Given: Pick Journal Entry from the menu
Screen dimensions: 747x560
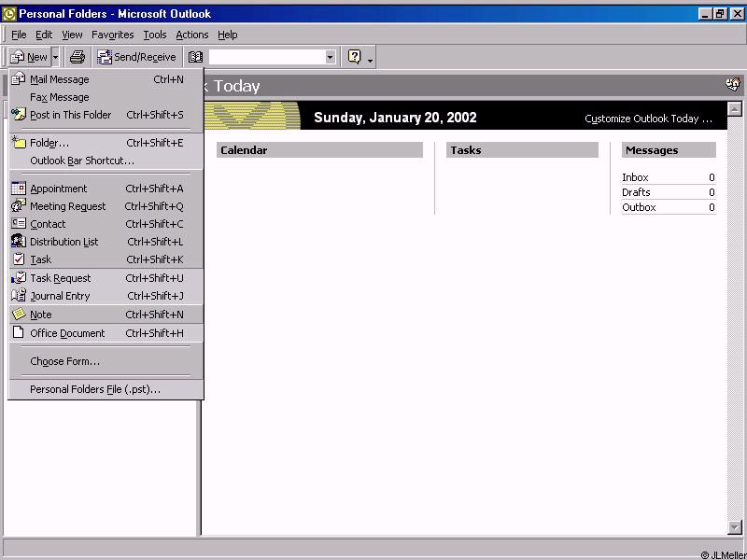Looking at the screenshot, I should (60, 296).
